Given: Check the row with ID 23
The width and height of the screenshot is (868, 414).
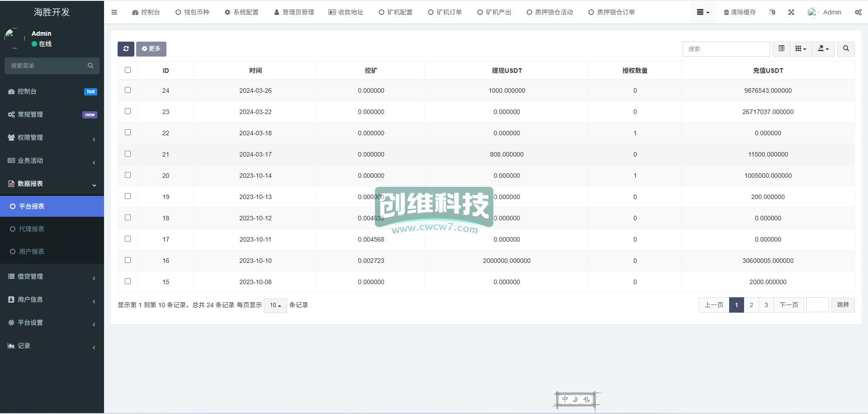Looking at the screenshot, I should coord(128,111).
